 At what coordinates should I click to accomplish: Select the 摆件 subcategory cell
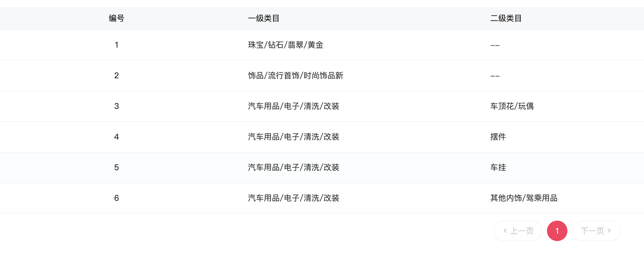point(498,137)
